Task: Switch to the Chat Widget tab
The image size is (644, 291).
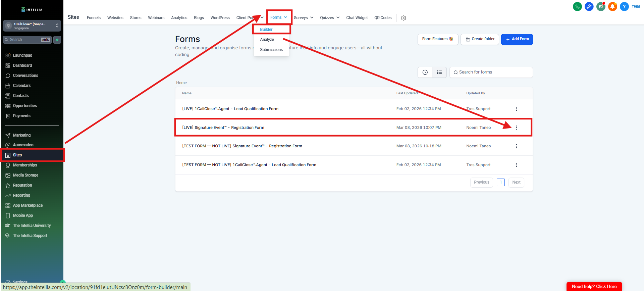Action: tap(357, 18)
